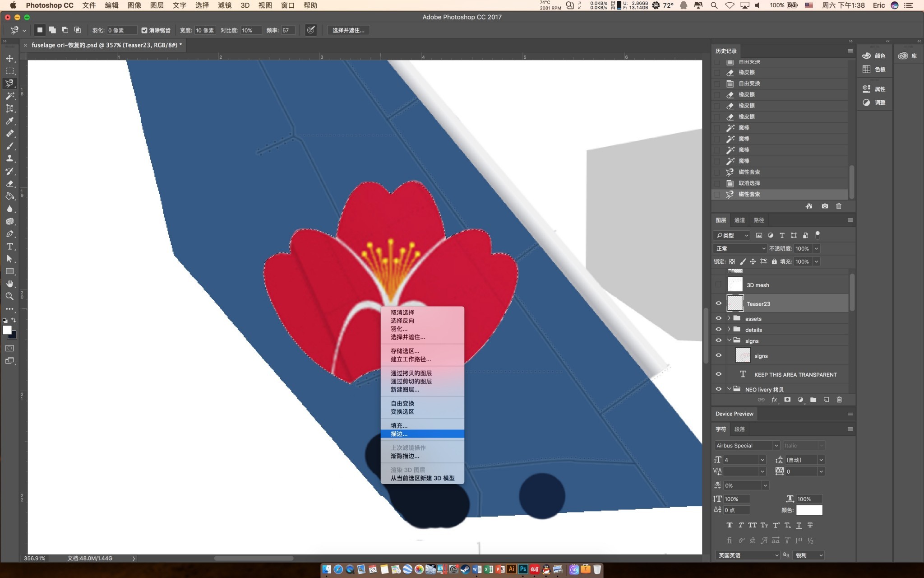Image resolution: width=924 pixels, height=578 pixels.
Task: Hide the signs group folder
Action: coord(719,340)
